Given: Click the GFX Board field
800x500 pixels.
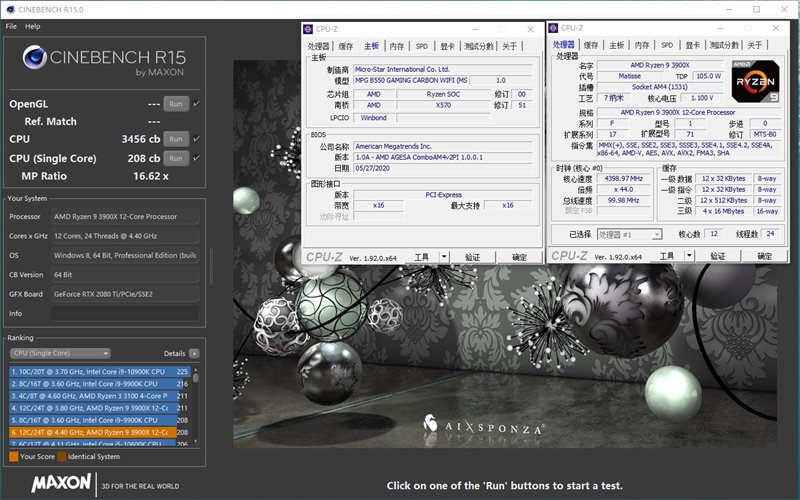Looking at the screenshot, I should tap(125, 294).
